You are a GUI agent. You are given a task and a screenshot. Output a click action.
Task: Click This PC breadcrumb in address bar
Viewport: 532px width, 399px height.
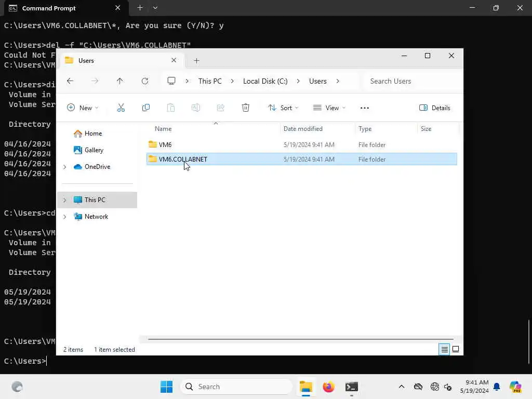pyautogui.click(x=210, y=81)
